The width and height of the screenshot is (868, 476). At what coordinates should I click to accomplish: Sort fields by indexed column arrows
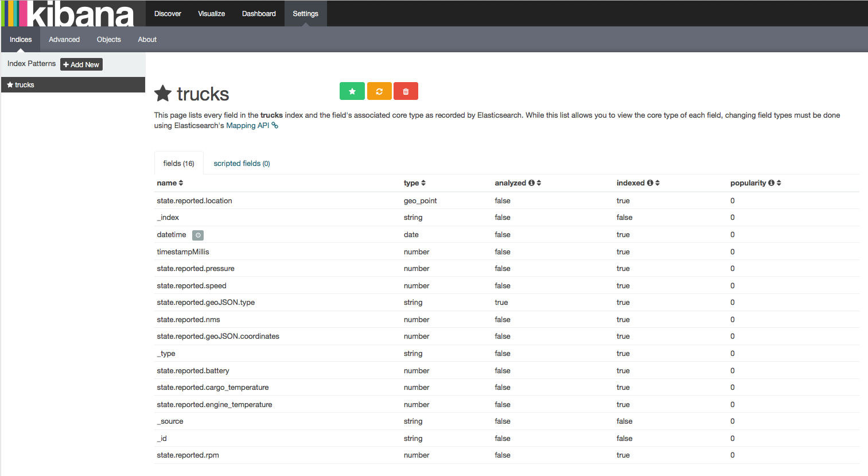pos(657,183)
